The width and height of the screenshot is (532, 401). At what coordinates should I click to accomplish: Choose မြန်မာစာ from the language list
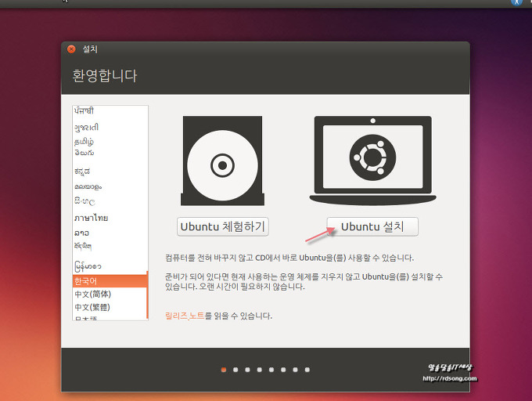(88, 266)
